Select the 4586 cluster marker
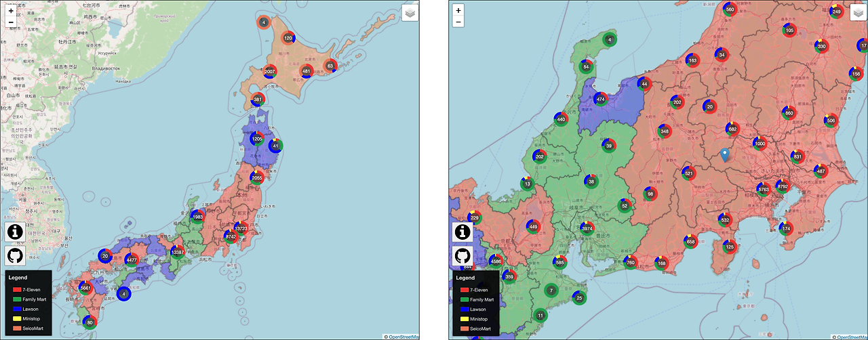The width and height of the screenshot is (868, 340). 496,261
